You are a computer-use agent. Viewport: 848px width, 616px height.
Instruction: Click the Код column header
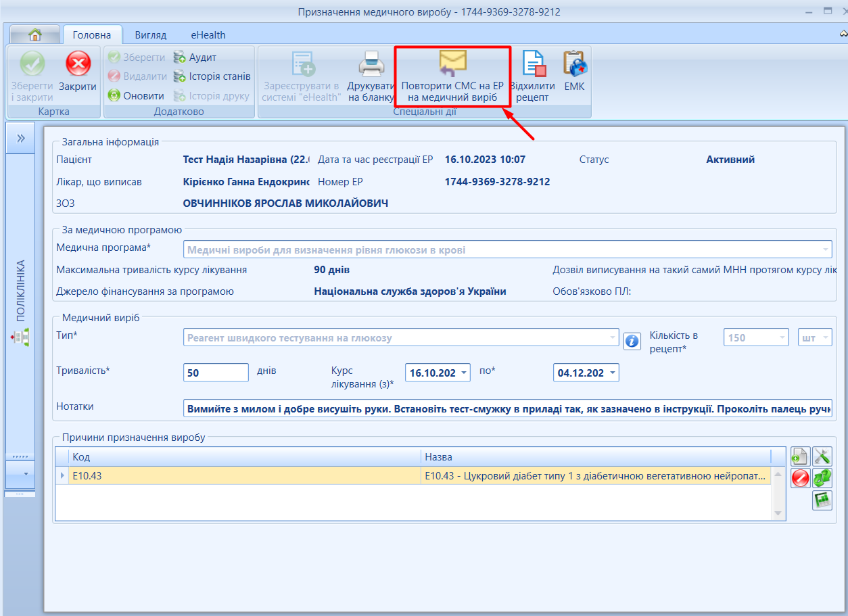coord(245,457)
